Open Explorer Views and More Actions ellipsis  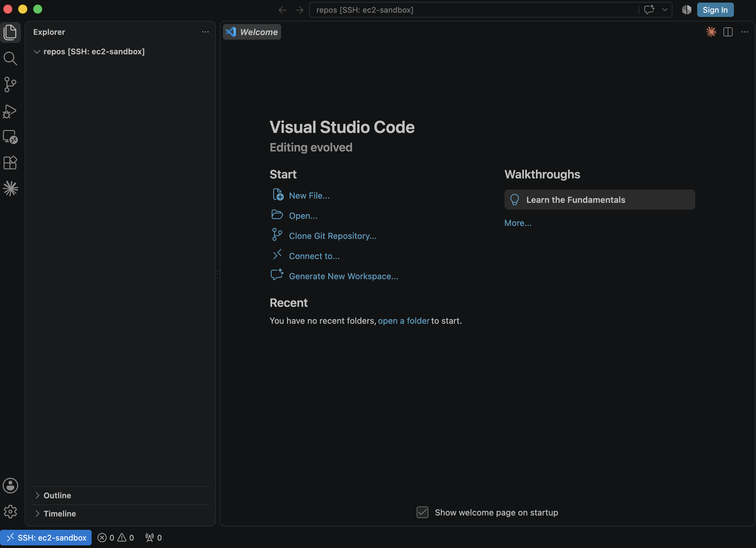(x=205, y=32)
